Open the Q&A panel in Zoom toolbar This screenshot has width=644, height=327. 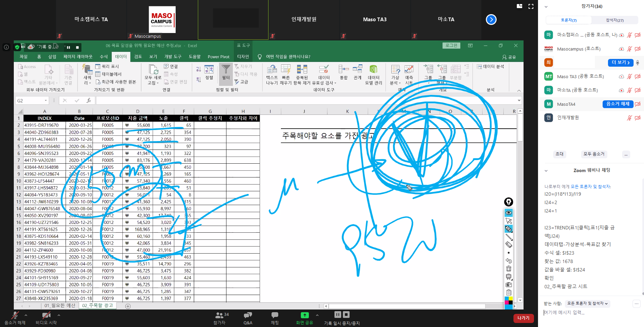click(248, 318)
